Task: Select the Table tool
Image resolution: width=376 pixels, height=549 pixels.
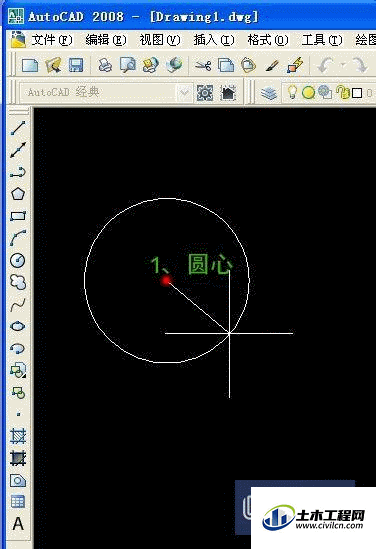Action: (18, 502)
